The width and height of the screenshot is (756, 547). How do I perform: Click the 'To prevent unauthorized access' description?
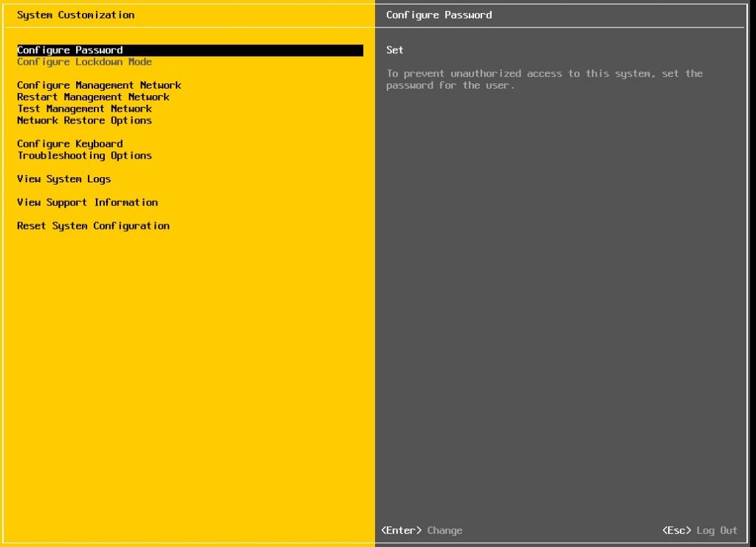pyautogui.click(x=544, y=80)
